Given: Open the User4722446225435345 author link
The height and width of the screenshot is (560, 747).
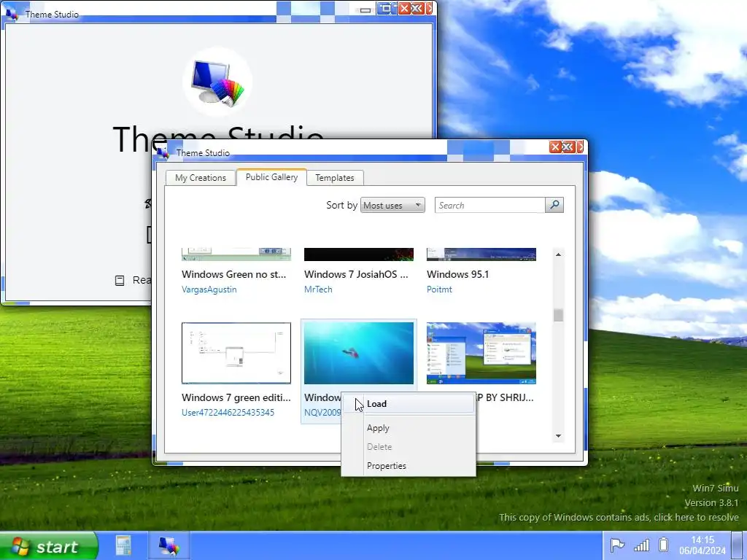Looking at the screenshot, I should [228, 413].
